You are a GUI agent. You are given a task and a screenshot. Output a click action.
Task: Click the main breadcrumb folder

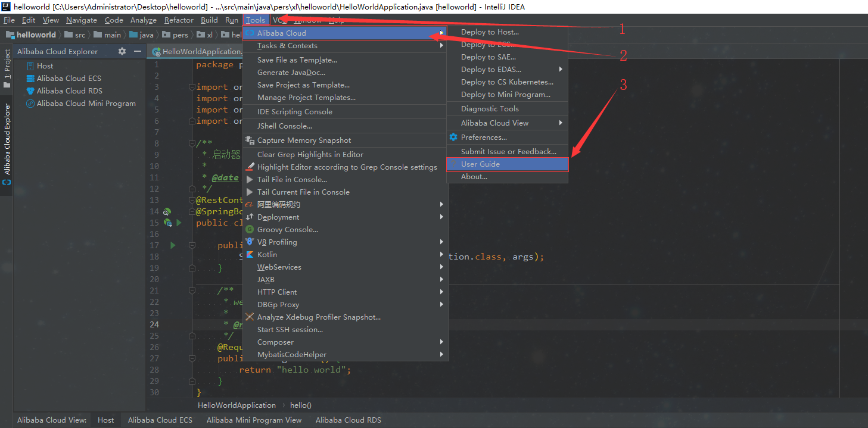coord(107,35)
